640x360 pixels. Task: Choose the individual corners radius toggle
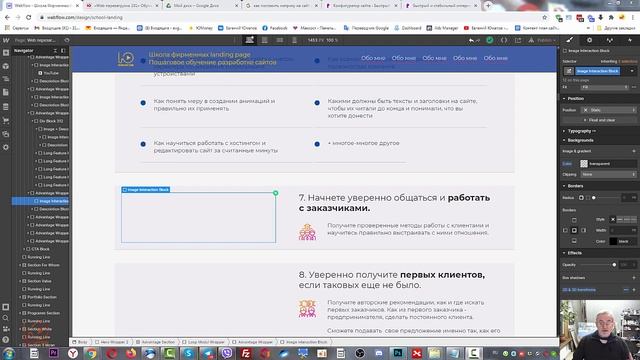pos(588,198)
